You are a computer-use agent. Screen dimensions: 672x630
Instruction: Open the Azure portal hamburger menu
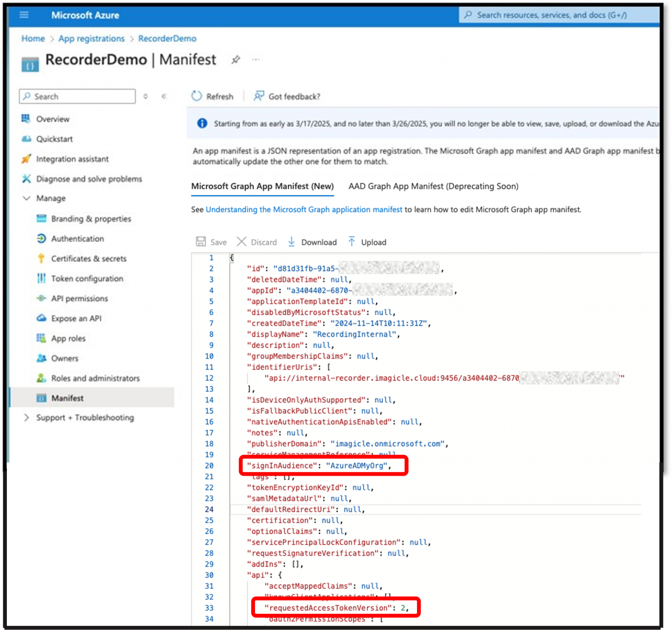click(24, 15)
